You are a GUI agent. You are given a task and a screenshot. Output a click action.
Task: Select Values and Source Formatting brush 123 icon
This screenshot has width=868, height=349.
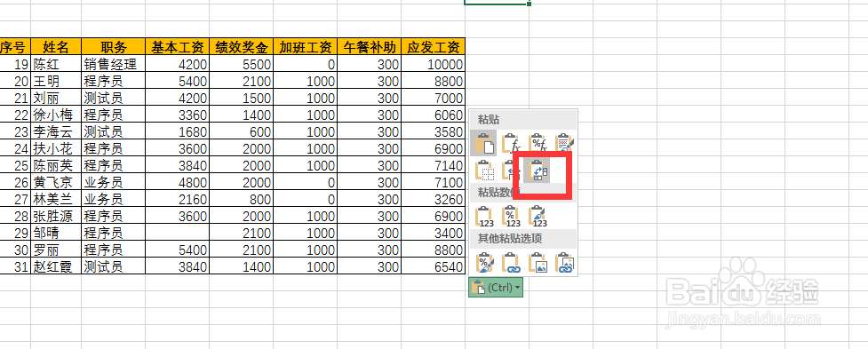(x=538, y=217)
